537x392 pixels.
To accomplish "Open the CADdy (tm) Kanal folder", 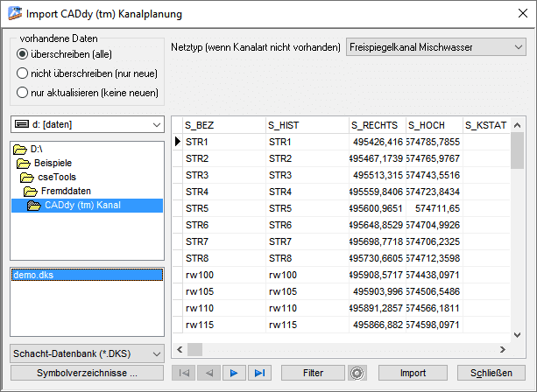I will [x=82, y=206].
